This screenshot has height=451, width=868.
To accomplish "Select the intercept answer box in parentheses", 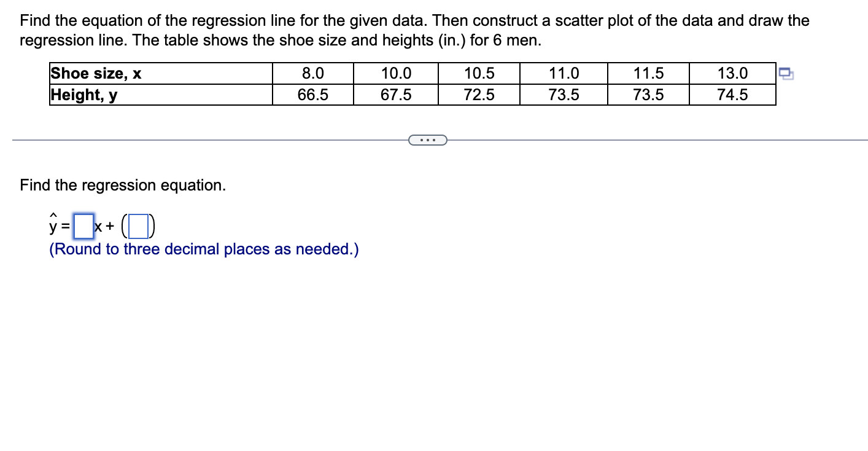I will [139, 226].
